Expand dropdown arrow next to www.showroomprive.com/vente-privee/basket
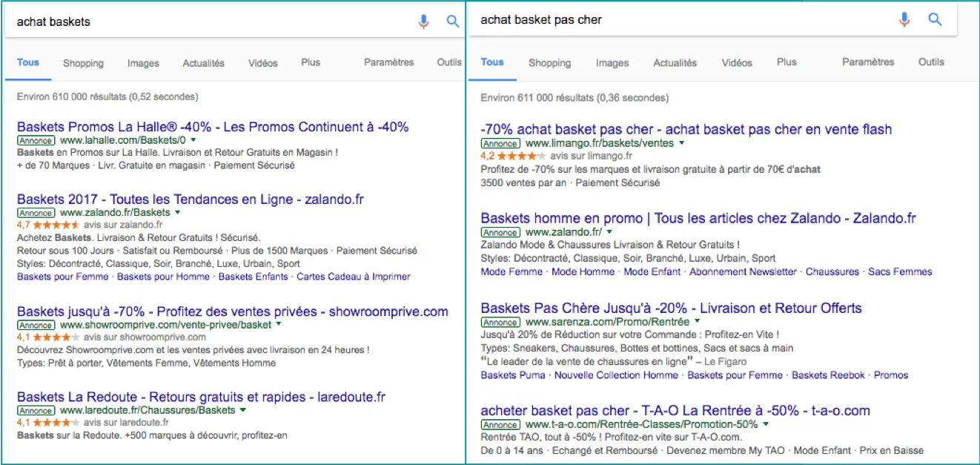 279,324
